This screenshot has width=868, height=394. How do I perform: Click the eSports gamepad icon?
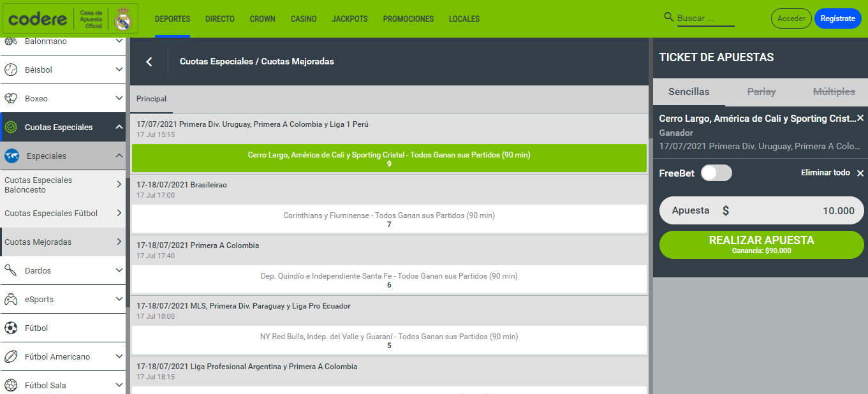(11, 300)
